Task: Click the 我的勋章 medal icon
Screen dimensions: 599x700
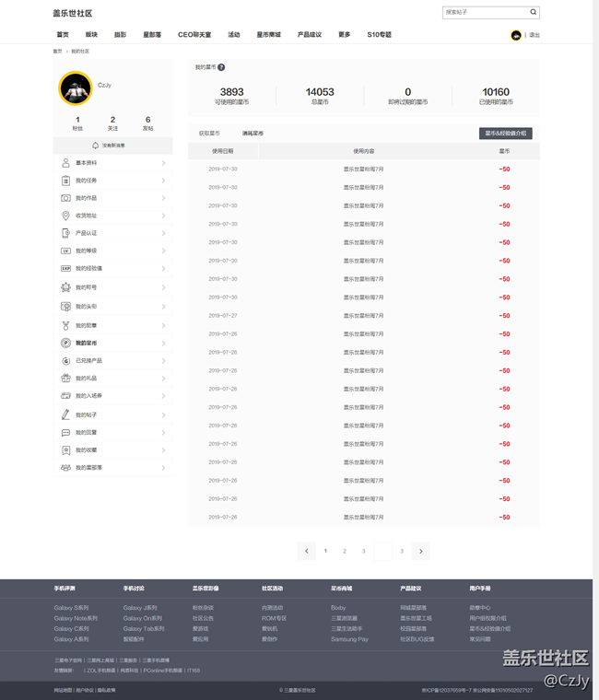Action: (65, 325)
